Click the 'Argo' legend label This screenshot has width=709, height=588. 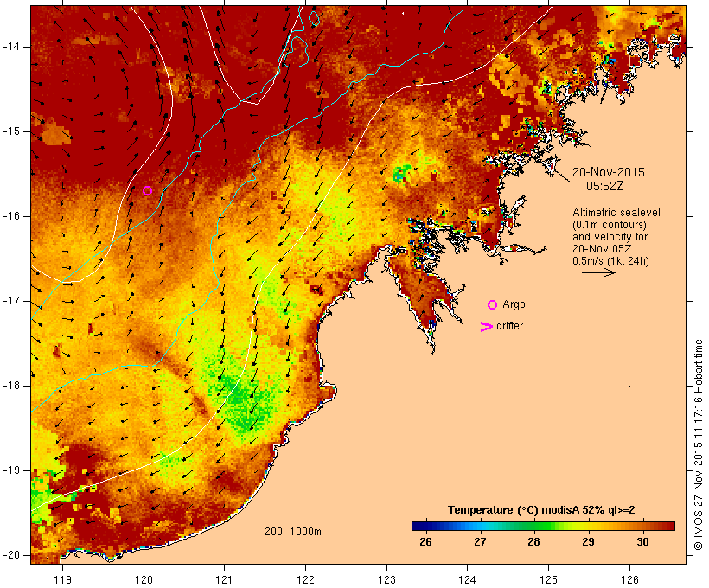514,305
